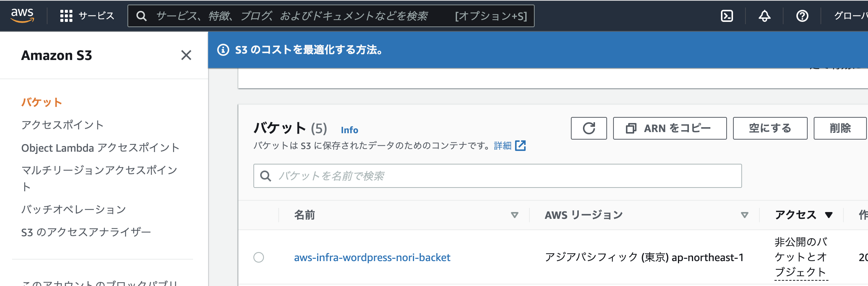Open S3 のアクセスアナライザー
This screenshot has height=286, width=868.
coord(86,232)
